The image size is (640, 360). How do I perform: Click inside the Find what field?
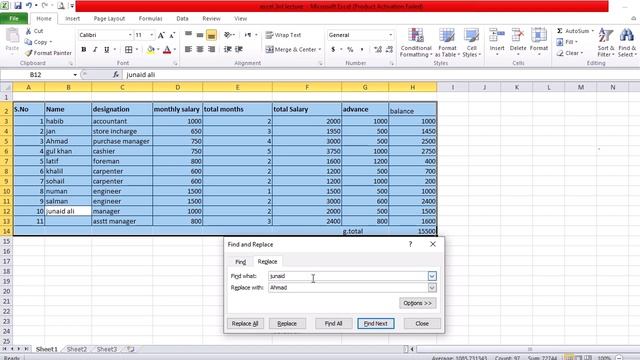[348, 276]
